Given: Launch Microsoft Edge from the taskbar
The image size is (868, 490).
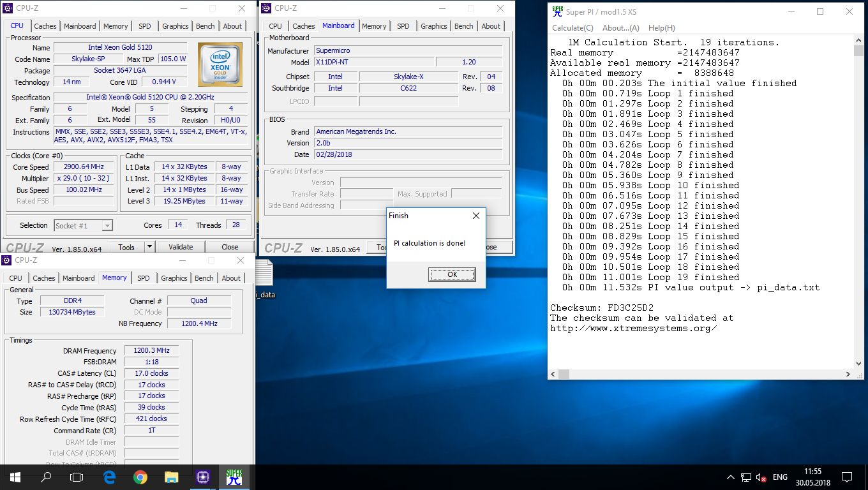Looking at the screenshot, I should (109, 477).
